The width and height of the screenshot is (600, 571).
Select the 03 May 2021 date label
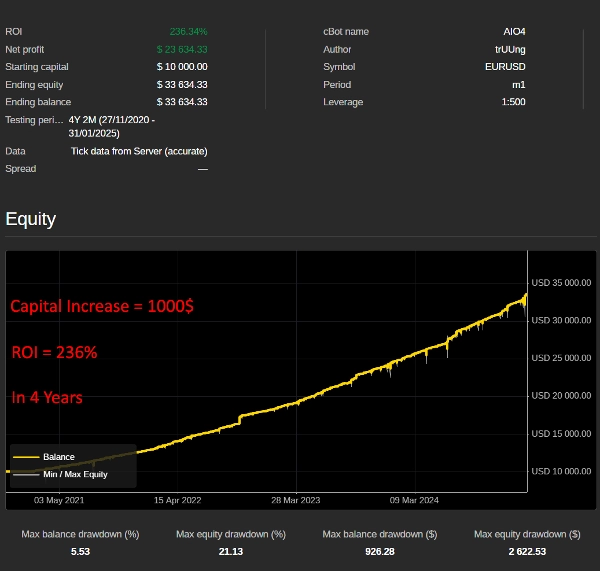[58, 499]
